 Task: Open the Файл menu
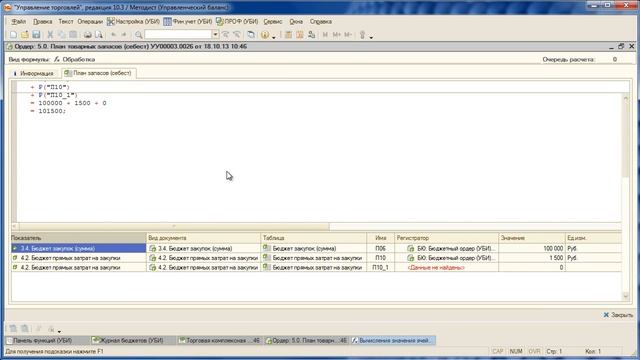click(x=19, y=22)
